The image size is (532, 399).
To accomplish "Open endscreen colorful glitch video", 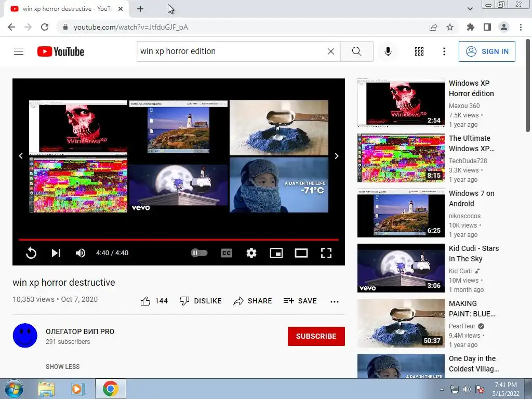I will [x=78, y=185].
